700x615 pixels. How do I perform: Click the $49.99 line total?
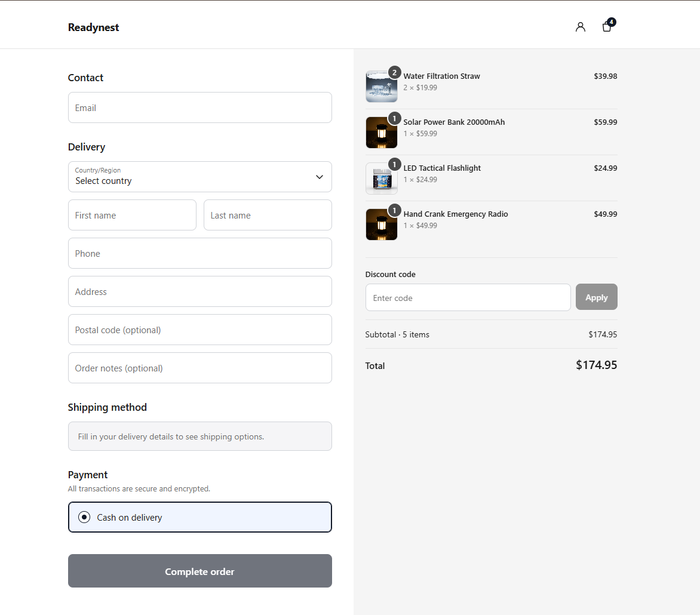pyautogui.click(x=606, y=214)
